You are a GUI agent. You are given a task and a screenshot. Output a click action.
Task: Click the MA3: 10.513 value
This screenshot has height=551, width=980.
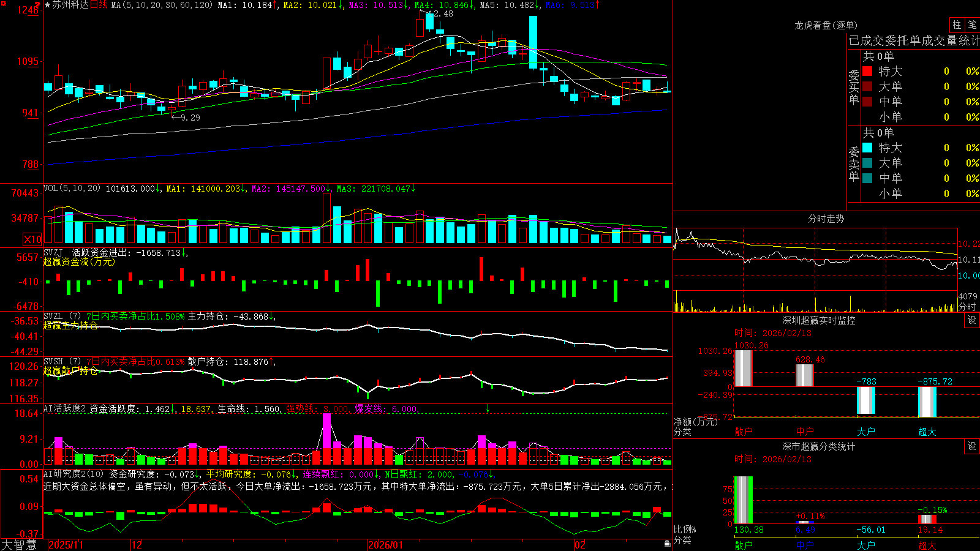375,5
